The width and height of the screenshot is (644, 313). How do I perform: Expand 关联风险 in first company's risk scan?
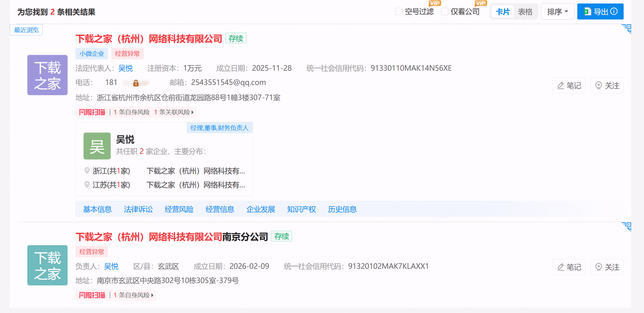pos(174,112)
